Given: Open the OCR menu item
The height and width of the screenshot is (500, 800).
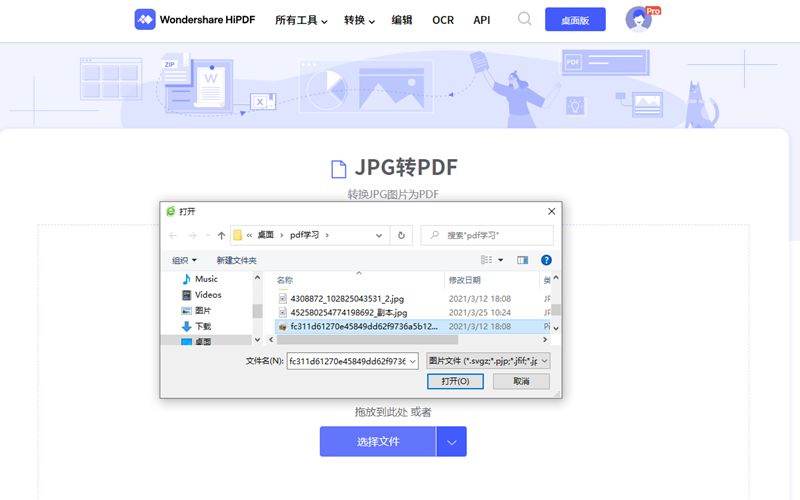Looking at the screenshot, I should (x=443, y=20).
